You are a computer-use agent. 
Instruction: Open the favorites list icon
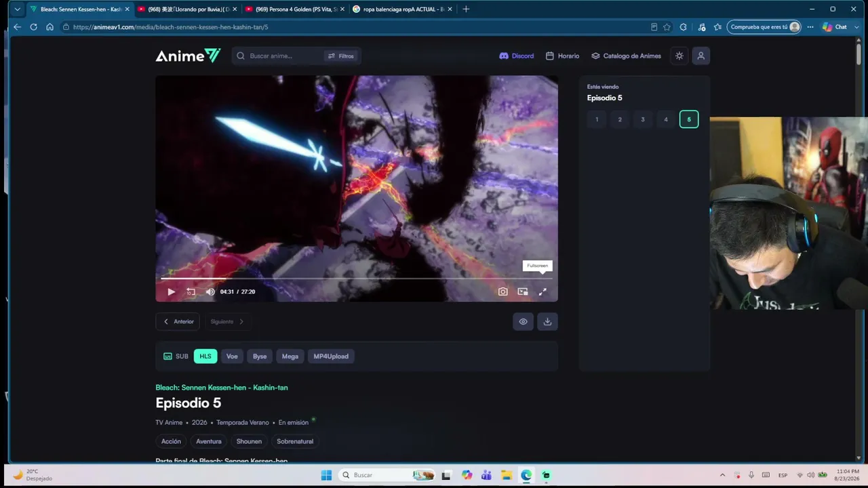(717, 27)
